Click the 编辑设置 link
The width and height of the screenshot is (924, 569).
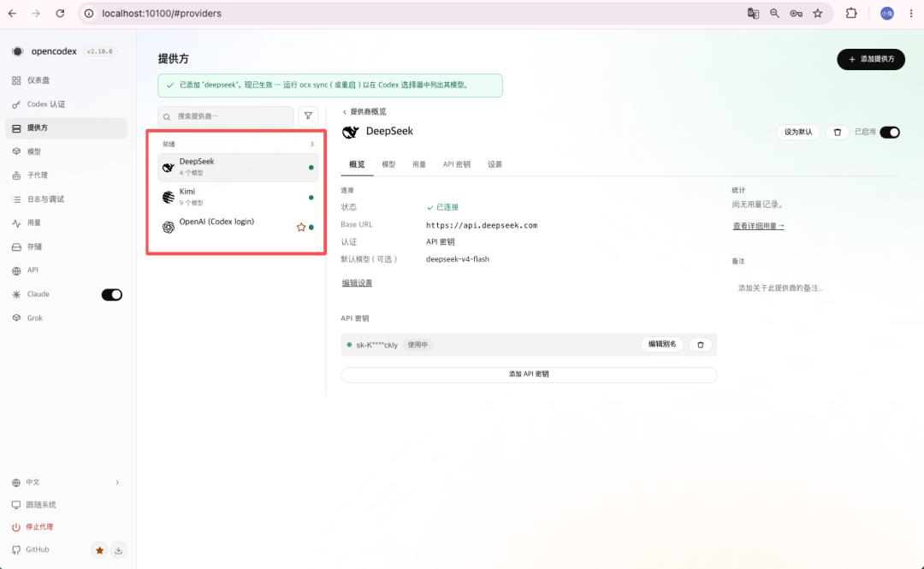coord(357,283)
